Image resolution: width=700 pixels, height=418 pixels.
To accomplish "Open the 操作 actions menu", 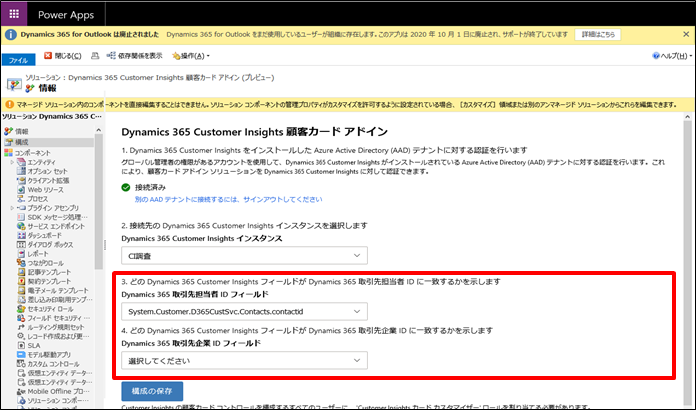I will 190,55.
